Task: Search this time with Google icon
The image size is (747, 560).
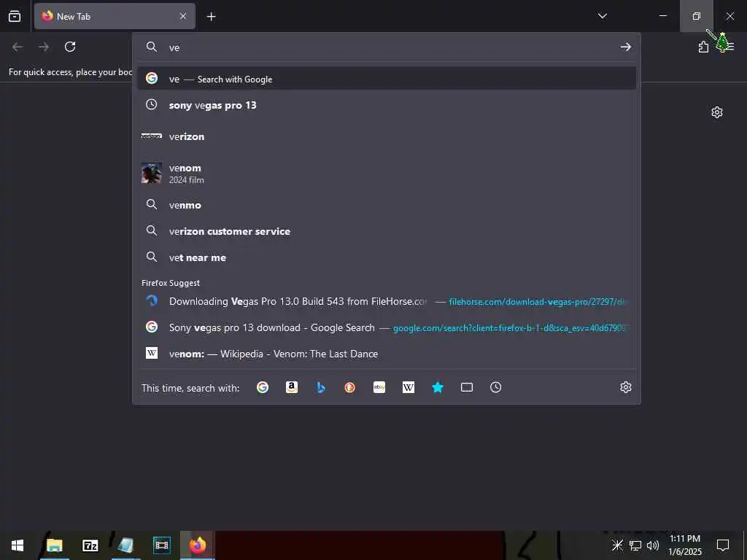Action: (263, 388)
